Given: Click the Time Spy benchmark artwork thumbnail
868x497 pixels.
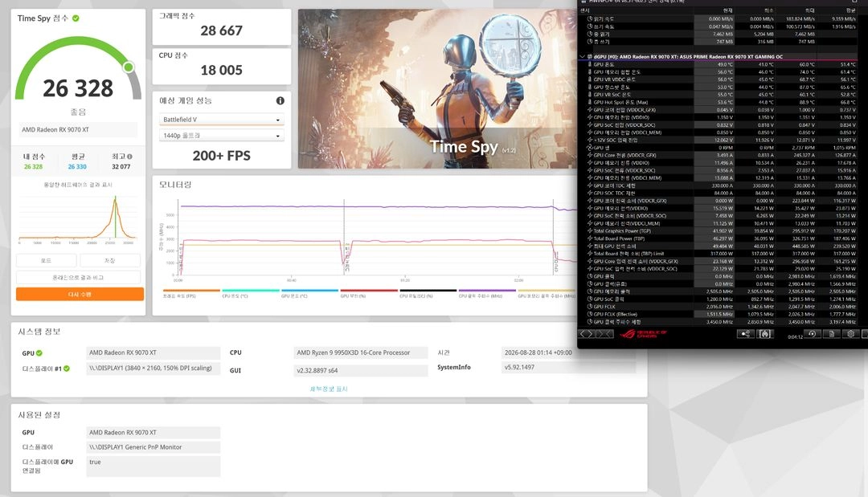Looking at the screenshot, I should pos(437,88).
